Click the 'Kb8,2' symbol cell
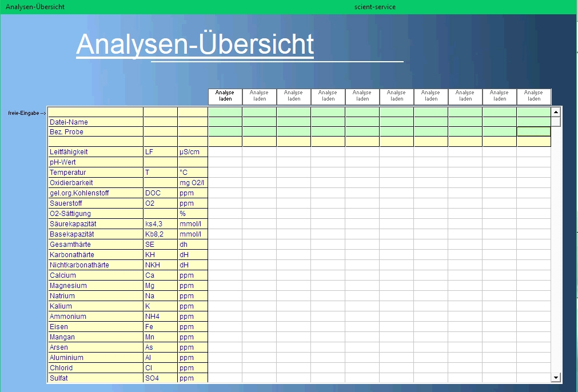Screen dimensions: 578x392 [160, 234]
